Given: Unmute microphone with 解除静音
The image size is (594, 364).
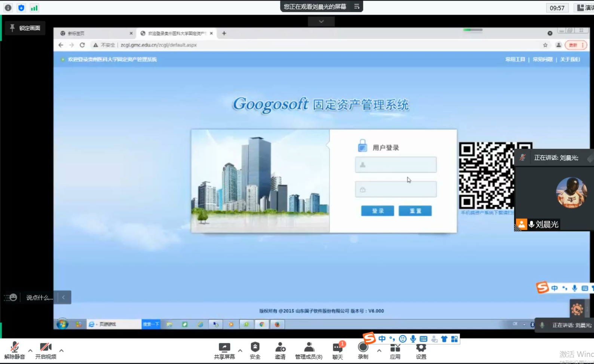Looking at the screenshot, I should 15,351.
